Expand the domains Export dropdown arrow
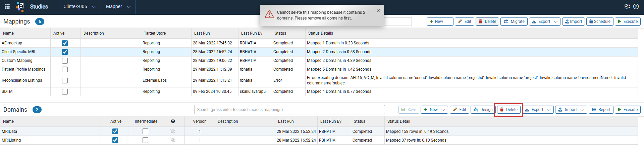 coord(549,110)
